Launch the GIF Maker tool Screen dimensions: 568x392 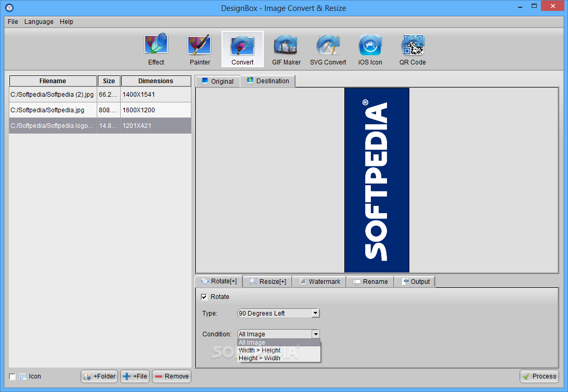point(286,49)
